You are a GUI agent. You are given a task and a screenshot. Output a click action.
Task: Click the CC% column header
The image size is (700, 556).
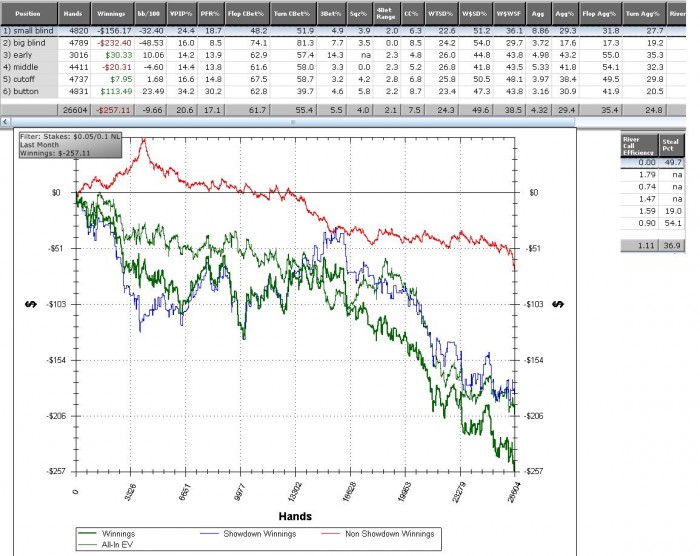(412, 14)
